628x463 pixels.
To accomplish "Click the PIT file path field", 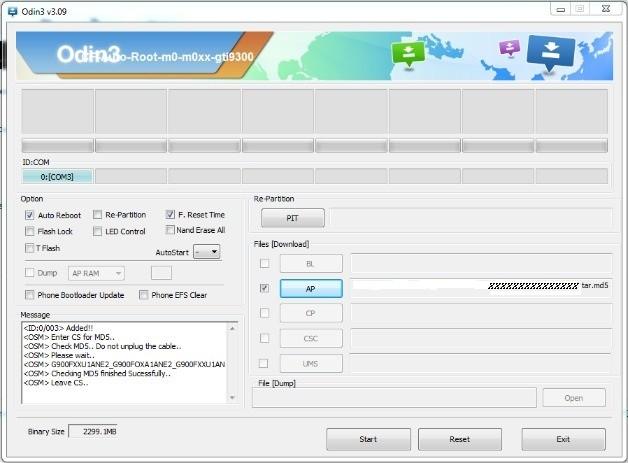I will pyautogui.click(x=471, y=218).
